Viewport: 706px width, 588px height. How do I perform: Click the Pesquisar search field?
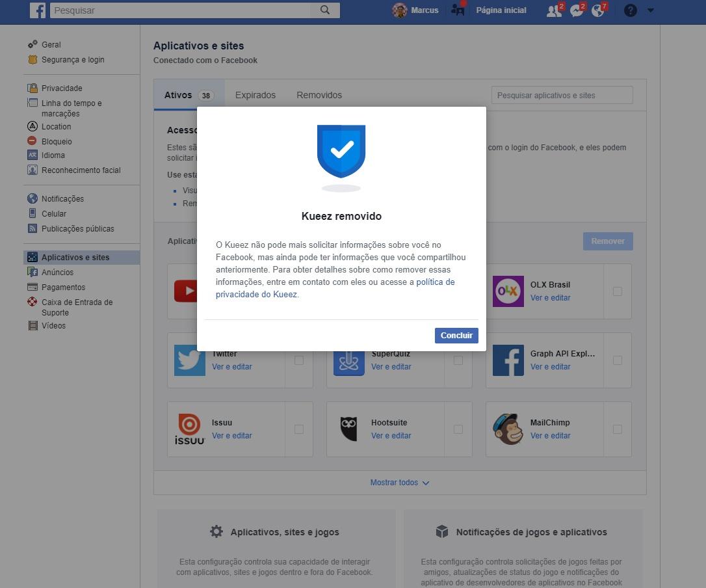[180, 10]
